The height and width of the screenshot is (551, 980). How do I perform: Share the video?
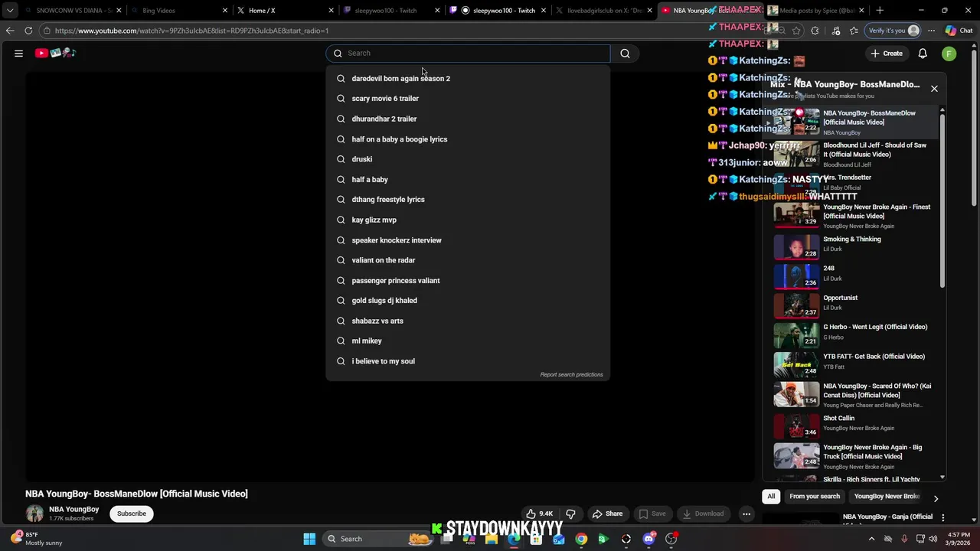coord(606,514)
